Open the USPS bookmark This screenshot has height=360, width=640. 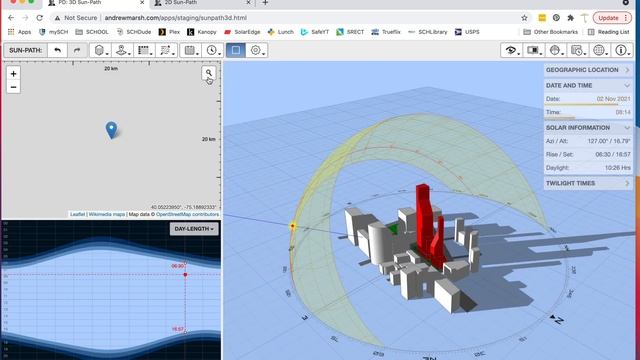click(467, 32)
